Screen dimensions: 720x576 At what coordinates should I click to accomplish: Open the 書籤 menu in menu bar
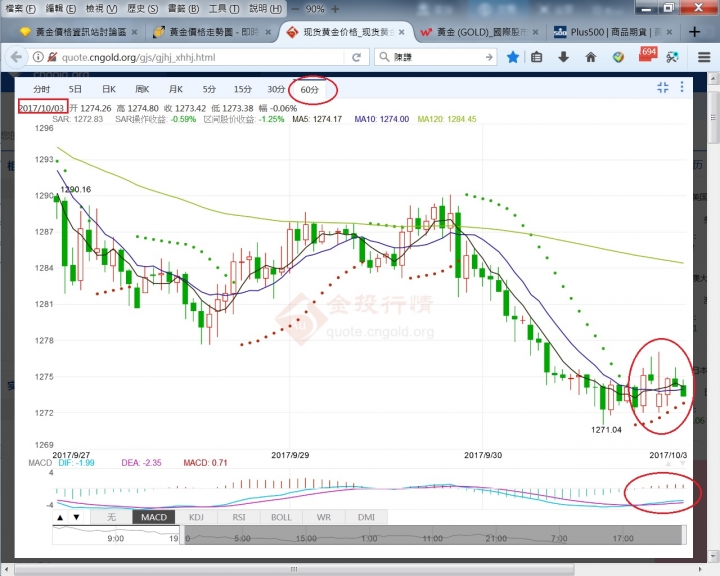tap(176, 8)
